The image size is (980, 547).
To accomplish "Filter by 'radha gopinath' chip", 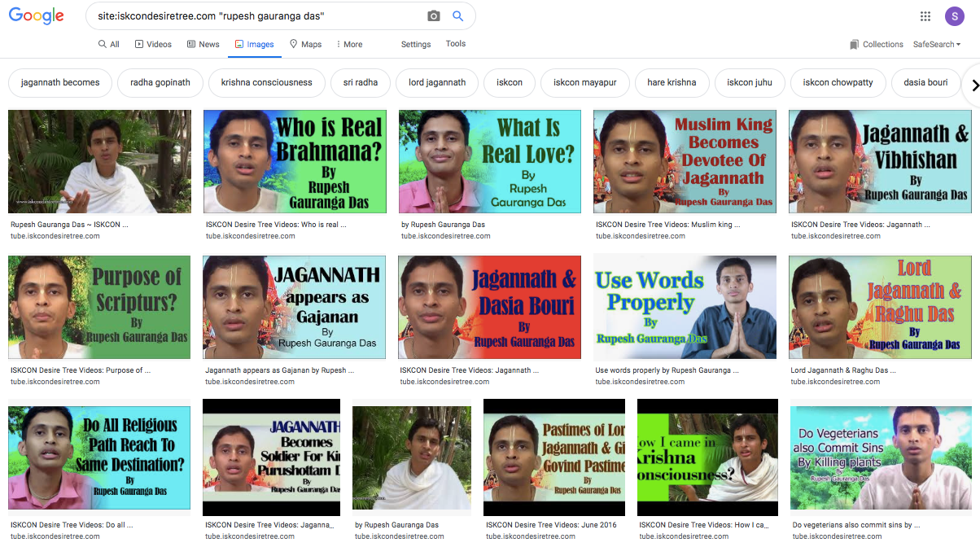I will [160, 82].
